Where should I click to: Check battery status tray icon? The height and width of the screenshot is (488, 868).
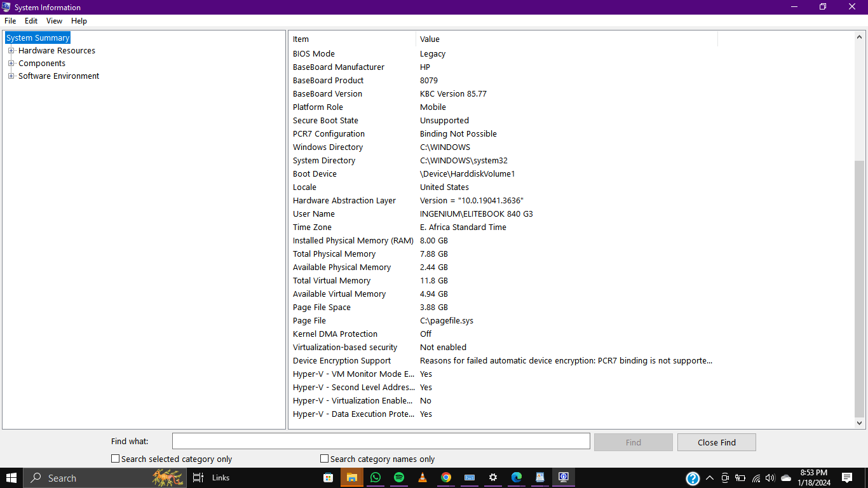click(x=740, y=478)
